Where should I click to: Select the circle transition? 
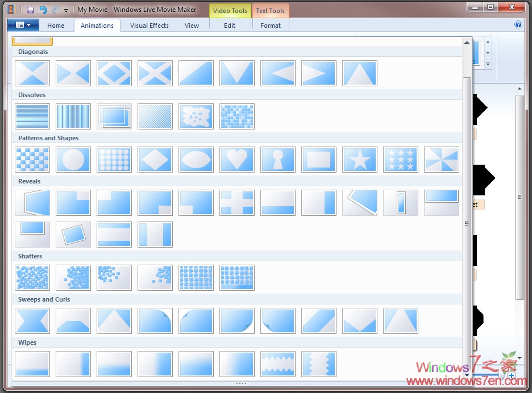click(x=73, y=160)
